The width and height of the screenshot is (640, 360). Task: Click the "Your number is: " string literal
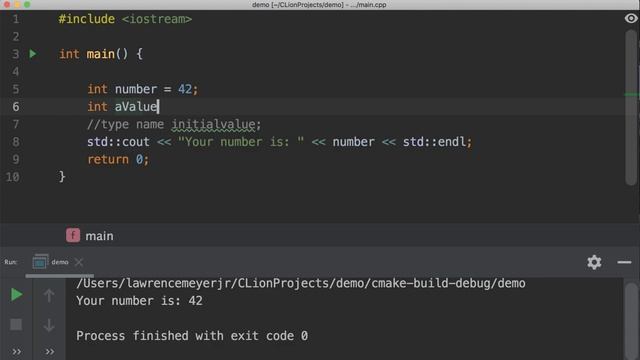pyautogui.click(x=241, y=142)
